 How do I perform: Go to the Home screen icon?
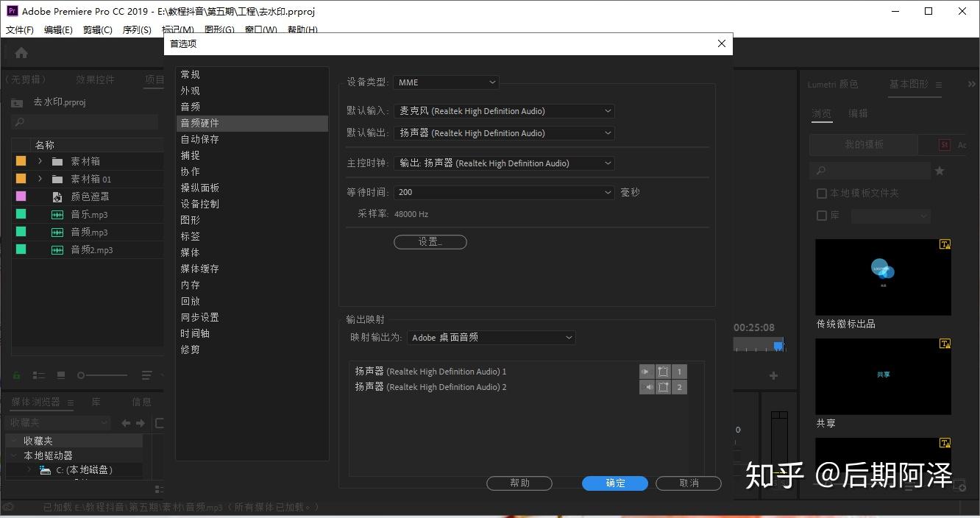pos(21,53)
